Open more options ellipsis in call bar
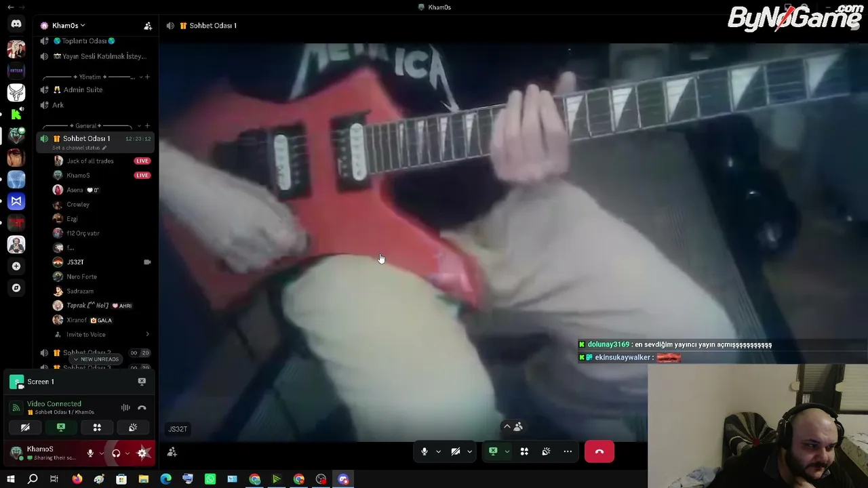868x488 pixels. (x=568, y=451)
